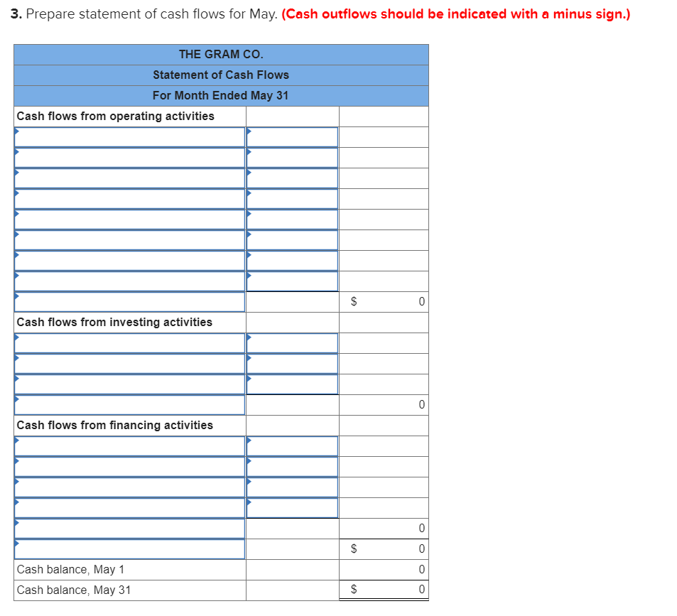Open eighth item dropdown under operating activities
Viewport: 677px width, 616px height.
pyautogui.click(x=129, y=281)
